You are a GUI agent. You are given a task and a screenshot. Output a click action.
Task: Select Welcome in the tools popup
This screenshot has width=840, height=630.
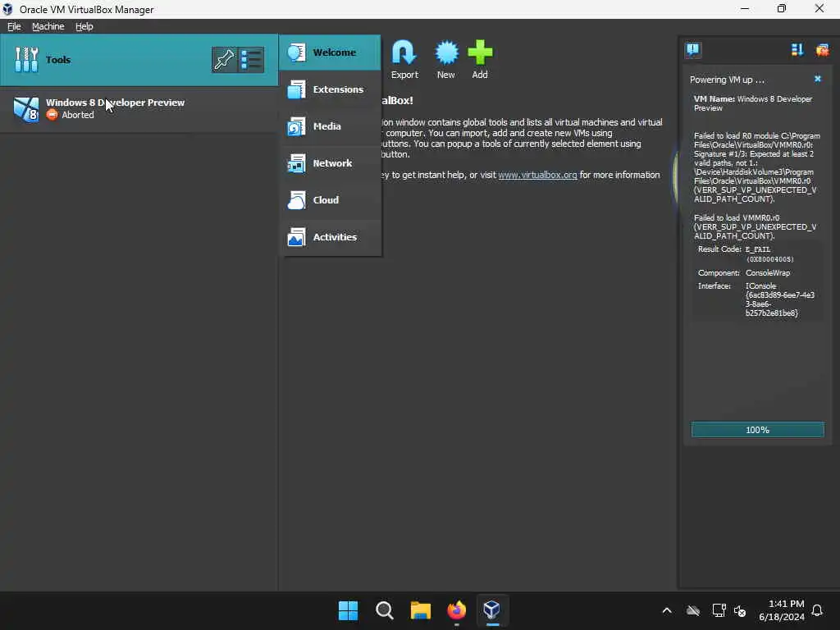(x=330, y=52)
